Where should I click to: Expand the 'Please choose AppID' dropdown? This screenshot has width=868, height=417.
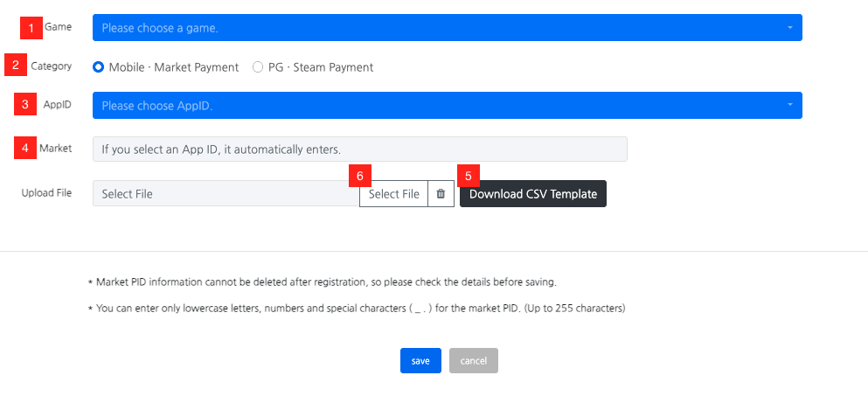437,106
